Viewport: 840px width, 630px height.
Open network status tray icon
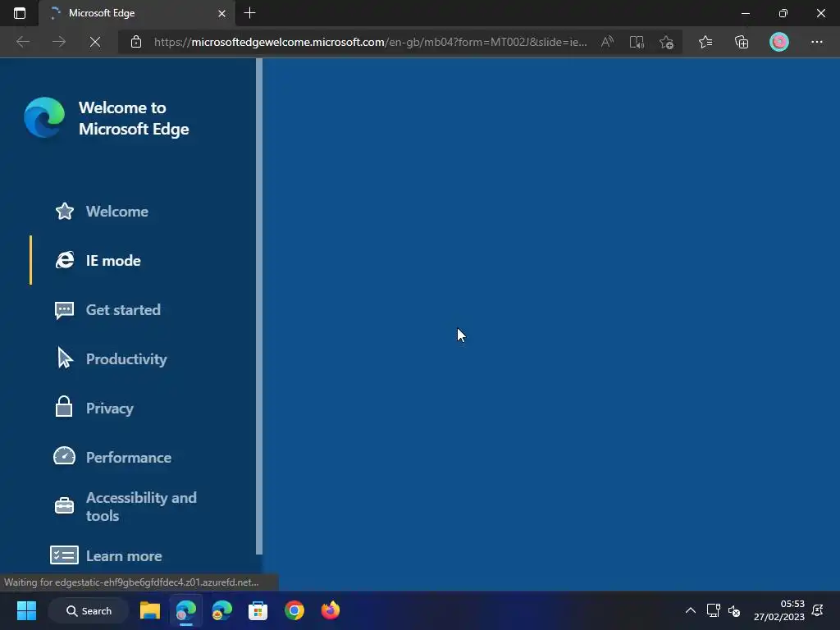pos(713,610)
